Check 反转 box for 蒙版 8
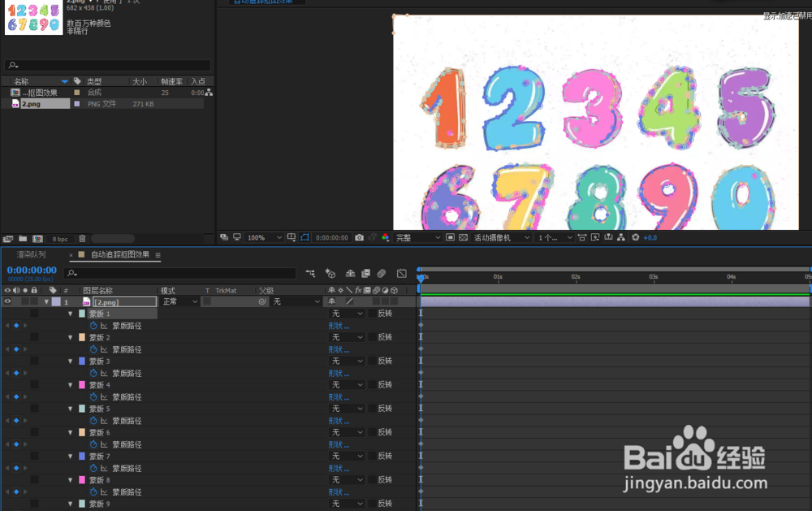The image size is (812, 511). coord(373,480)
